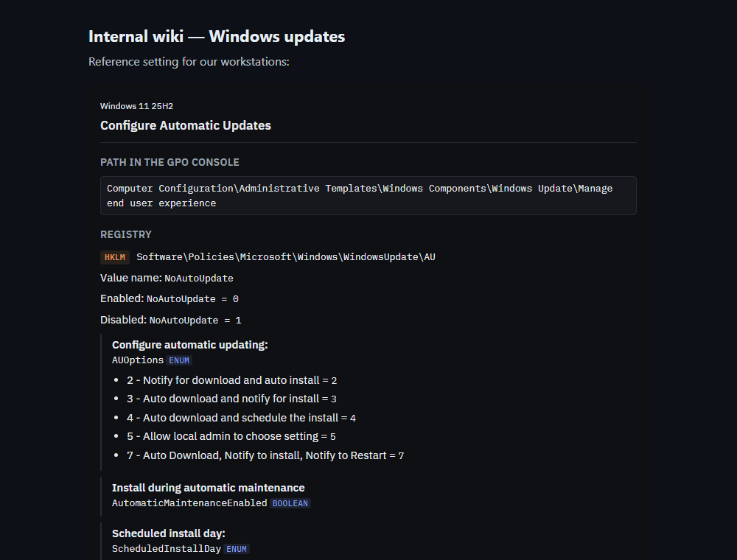Click the BOOLEAN badge
The image size is (737, 560).
[x=290, y=503]
